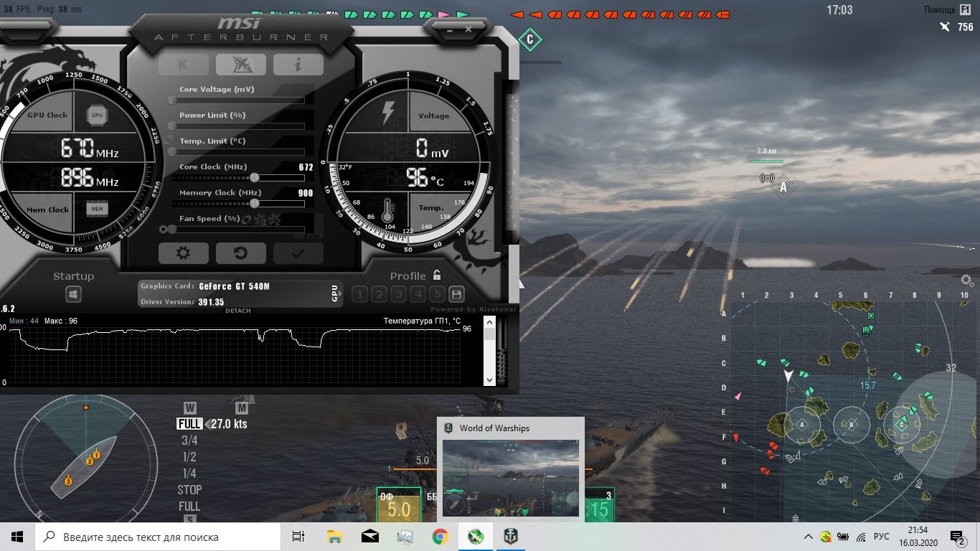This screenshot has height=551, width=980.
Task: Open notification center with 2 alerts
Action: point(958,537)
